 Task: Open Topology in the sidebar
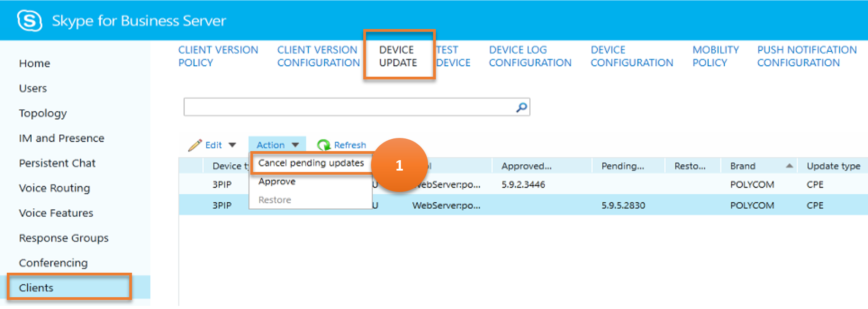pyautogui.click(x=43, y=113)
